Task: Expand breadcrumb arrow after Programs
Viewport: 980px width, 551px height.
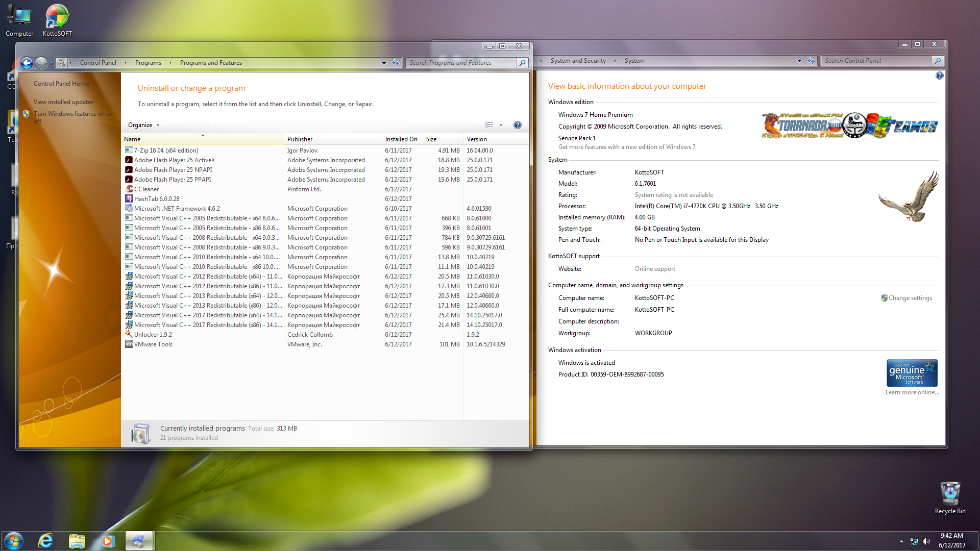Action: point(170,63)
